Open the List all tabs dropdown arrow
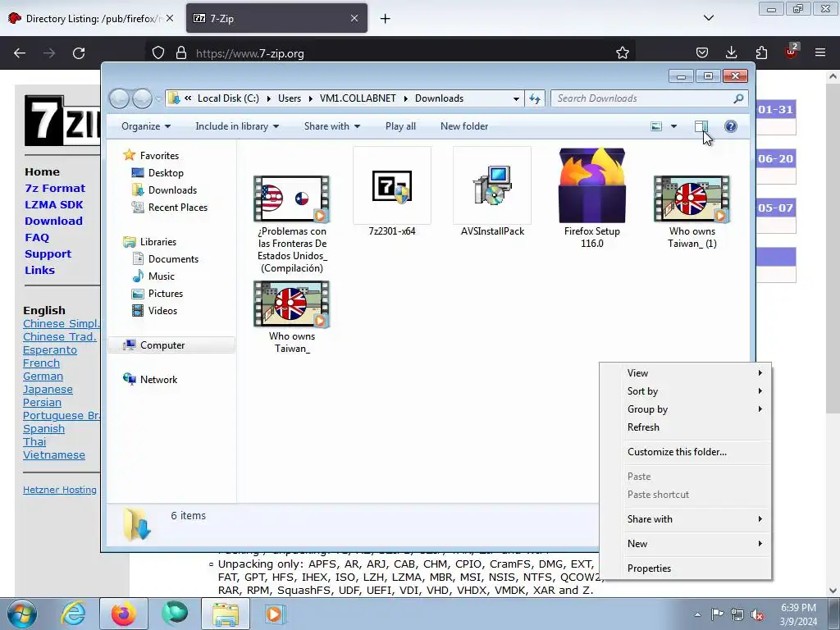The width and height of the screenshot is (840, 630). tap(709, 18)
